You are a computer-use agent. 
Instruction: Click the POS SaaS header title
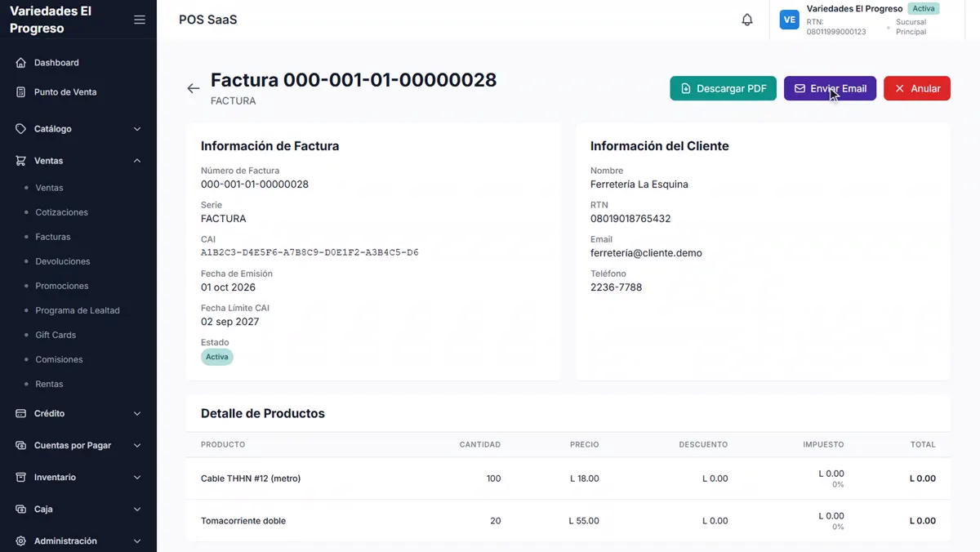coord(208,20)
